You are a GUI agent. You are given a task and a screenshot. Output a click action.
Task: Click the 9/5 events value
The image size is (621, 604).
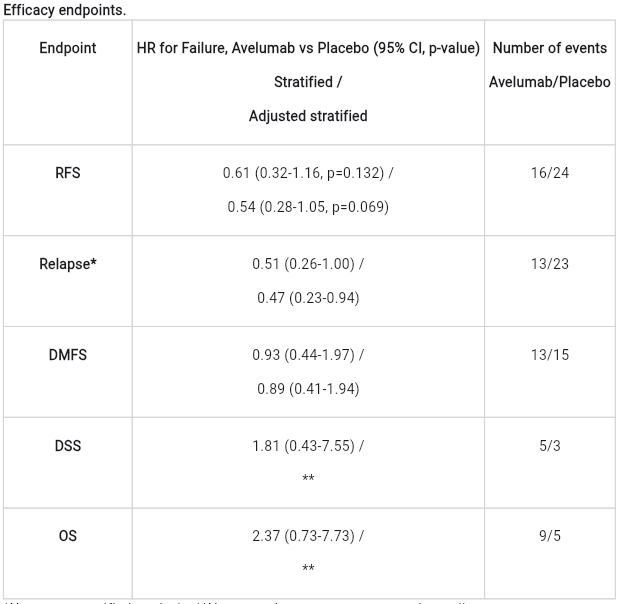[x=550, y=536]
